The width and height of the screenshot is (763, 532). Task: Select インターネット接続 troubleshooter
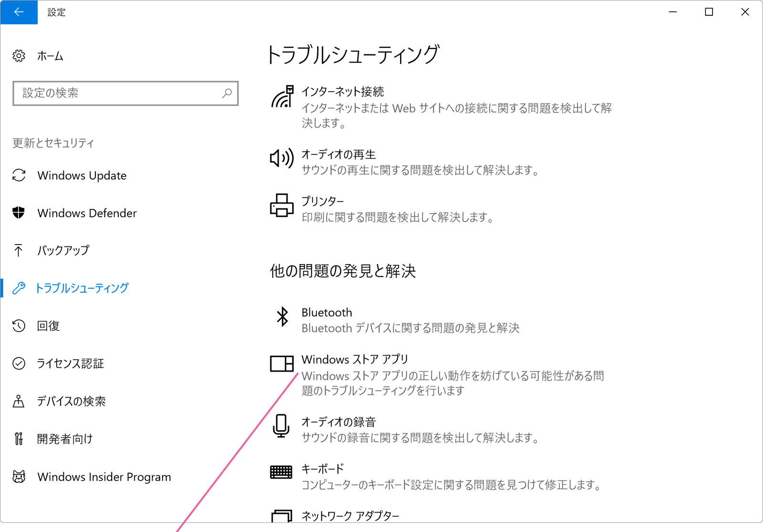coord(343,92)
